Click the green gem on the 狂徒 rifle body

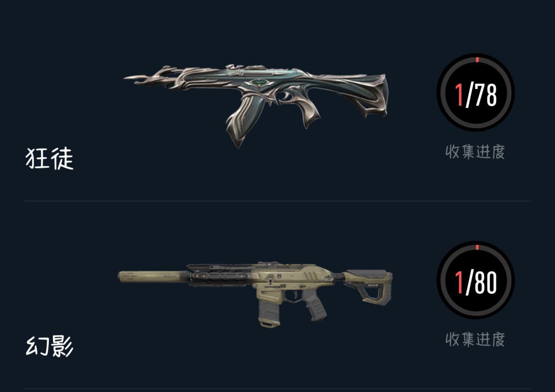click(259, 83)
